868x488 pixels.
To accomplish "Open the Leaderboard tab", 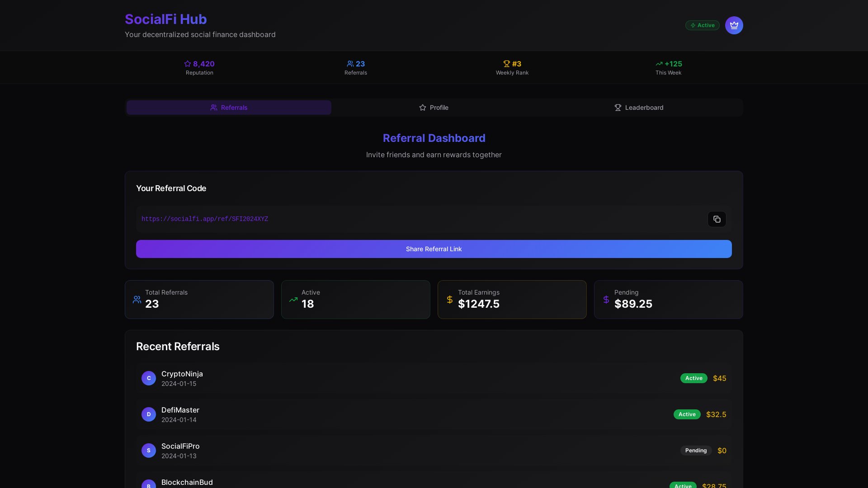I will click(639, 108).
